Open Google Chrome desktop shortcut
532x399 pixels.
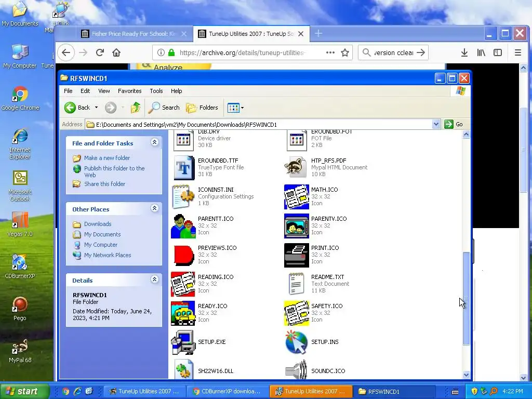tap(20, 99)
